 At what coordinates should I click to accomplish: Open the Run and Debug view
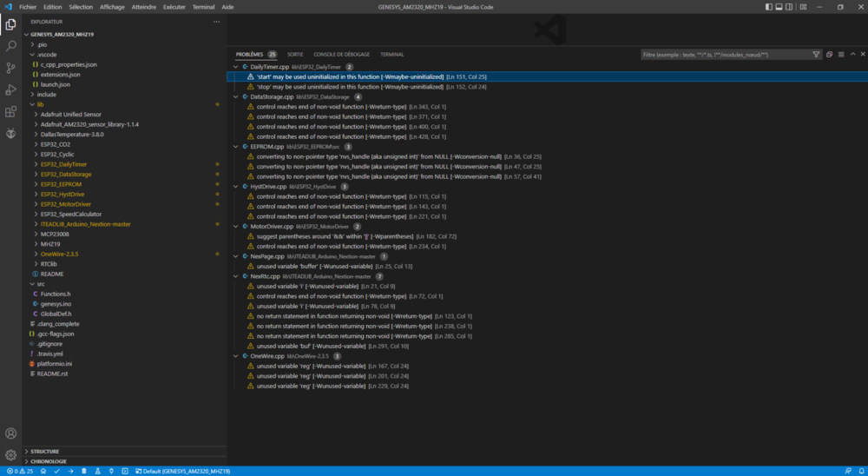coord(10,89)
